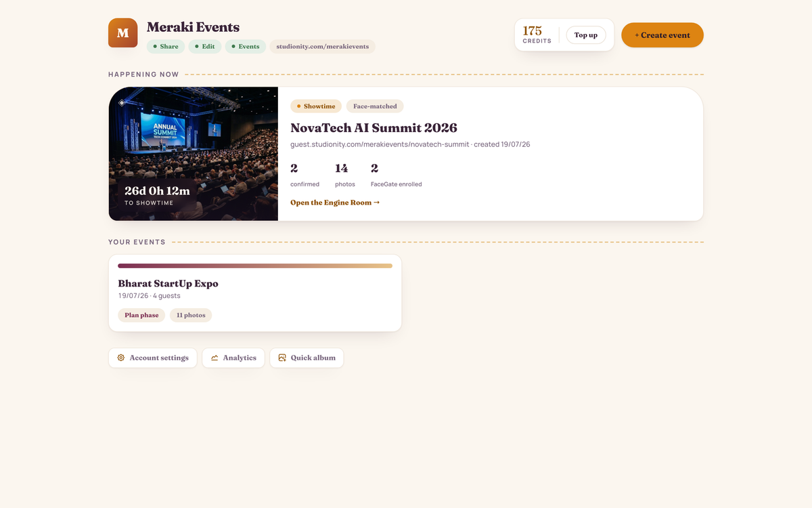Screen dimensions: 812x508
Task: Click the Edit pill
Action: pos(205,47)
